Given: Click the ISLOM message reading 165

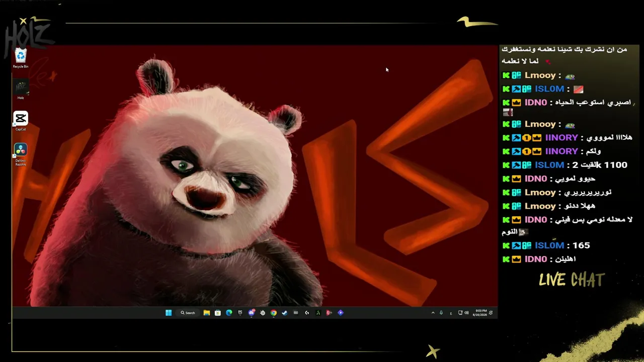Looking at the screenshot, I should click(546, 245).
